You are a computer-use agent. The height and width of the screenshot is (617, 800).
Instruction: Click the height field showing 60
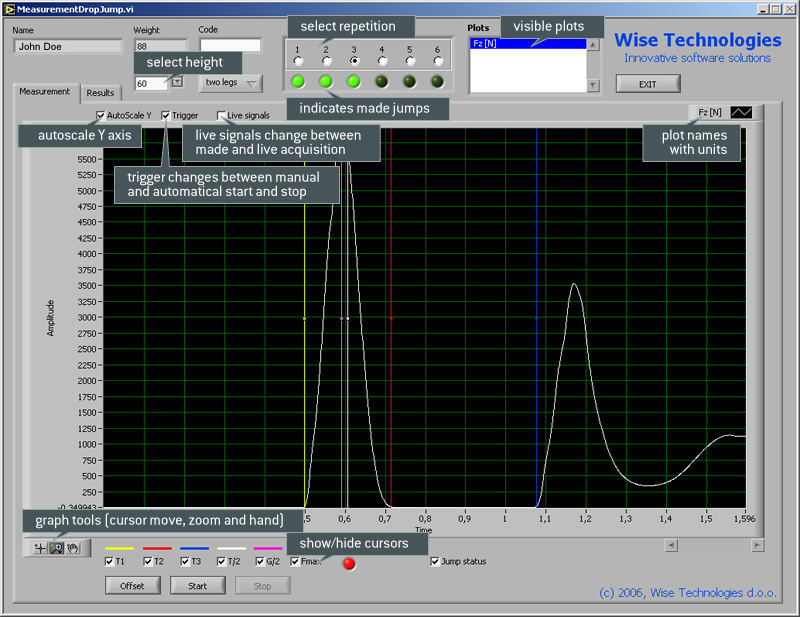[x=151, y=83]
